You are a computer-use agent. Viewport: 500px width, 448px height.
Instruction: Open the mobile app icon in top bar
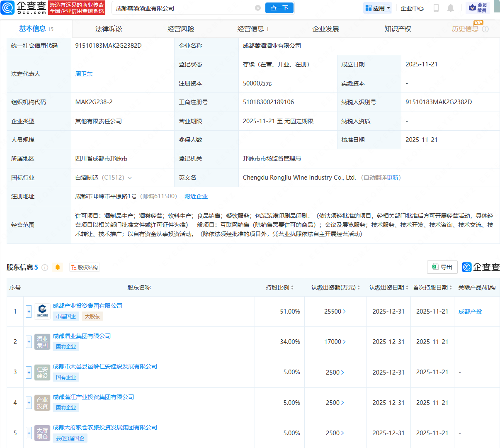coord(436,7)
